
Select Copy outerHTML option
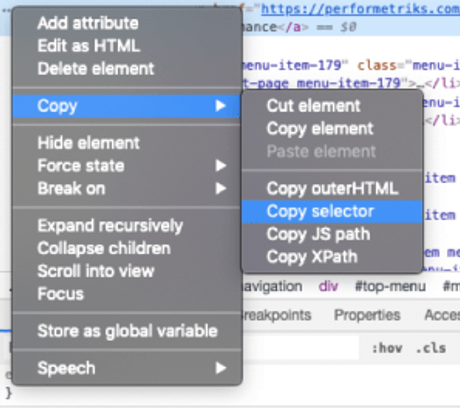point(332,189)
